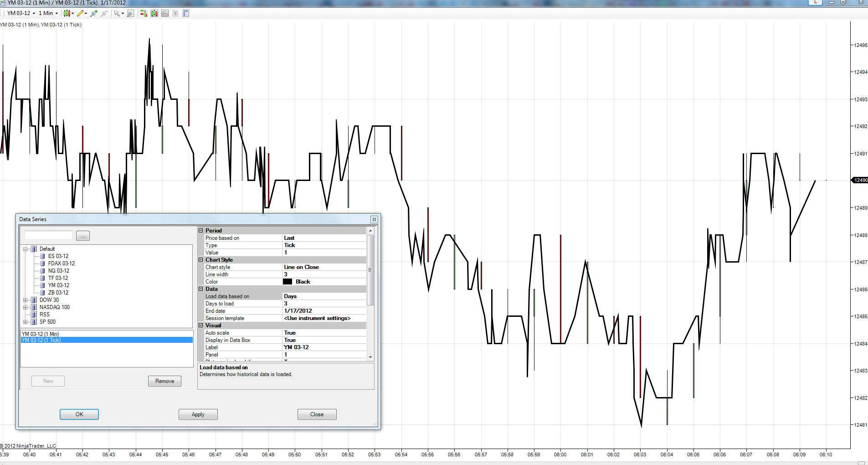Expand the SP 500 instrument list
This screenshot has width=868, height=465.
26,322
